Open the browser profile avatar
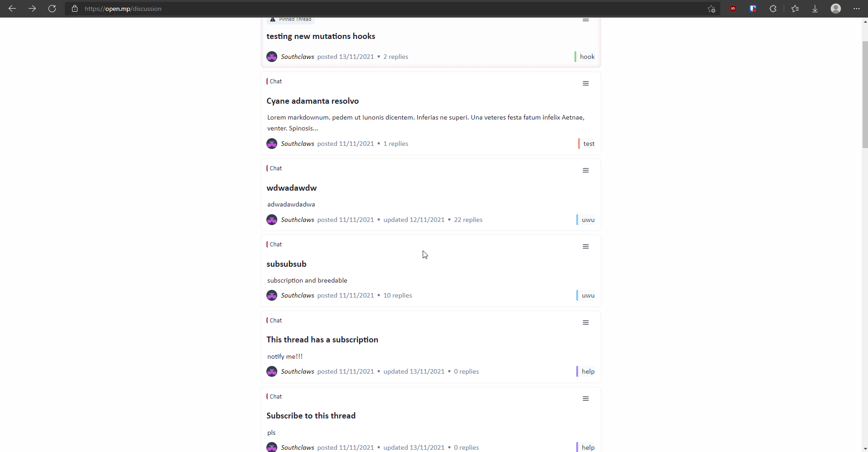 836,9
